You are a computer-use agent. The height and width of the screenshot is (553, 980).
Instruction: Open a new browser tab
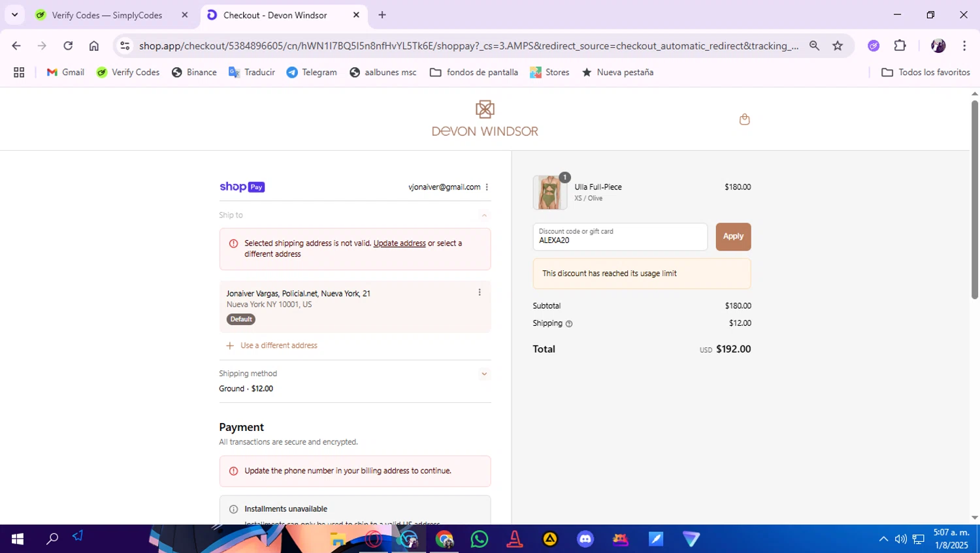[x=382, y=15]
